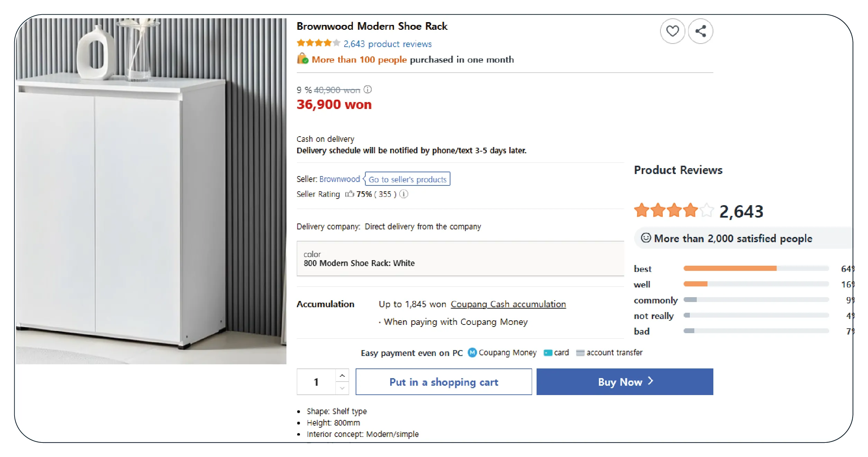Open the color option selector box
The width and height of the screenshot is (868, 457).
(460, 259)
